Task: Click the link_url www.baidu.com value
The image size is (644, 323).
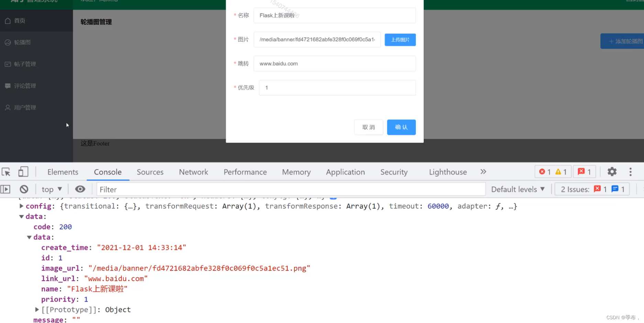Action: (116, 278)
